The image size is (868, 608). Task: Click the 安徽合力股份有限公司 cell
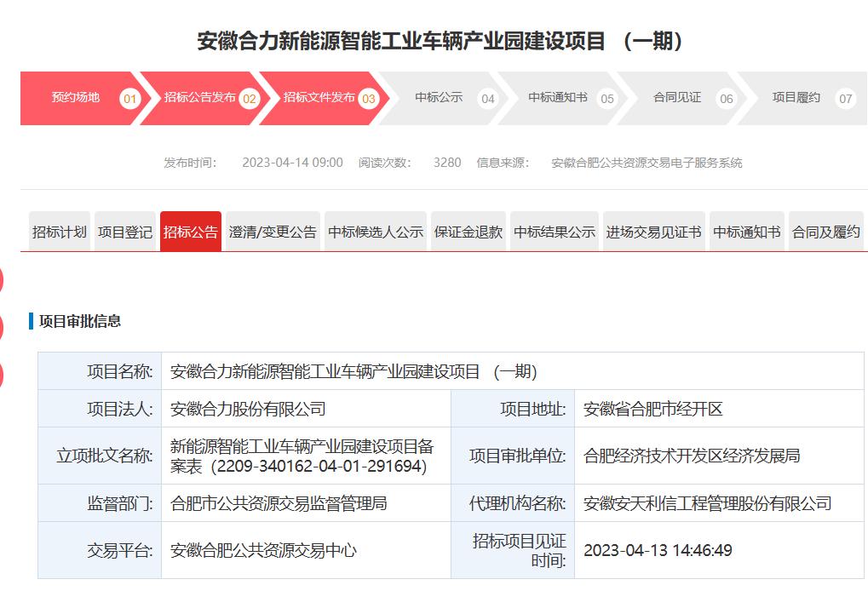point(306,409)
